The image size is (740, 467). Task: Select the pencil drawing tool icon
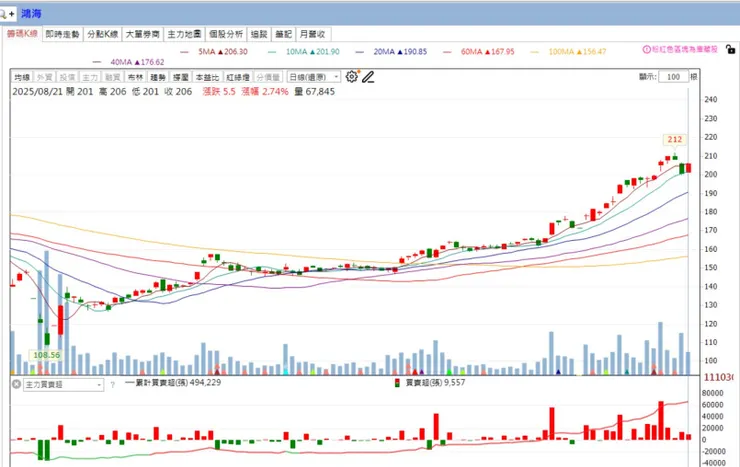click(368, 76)
